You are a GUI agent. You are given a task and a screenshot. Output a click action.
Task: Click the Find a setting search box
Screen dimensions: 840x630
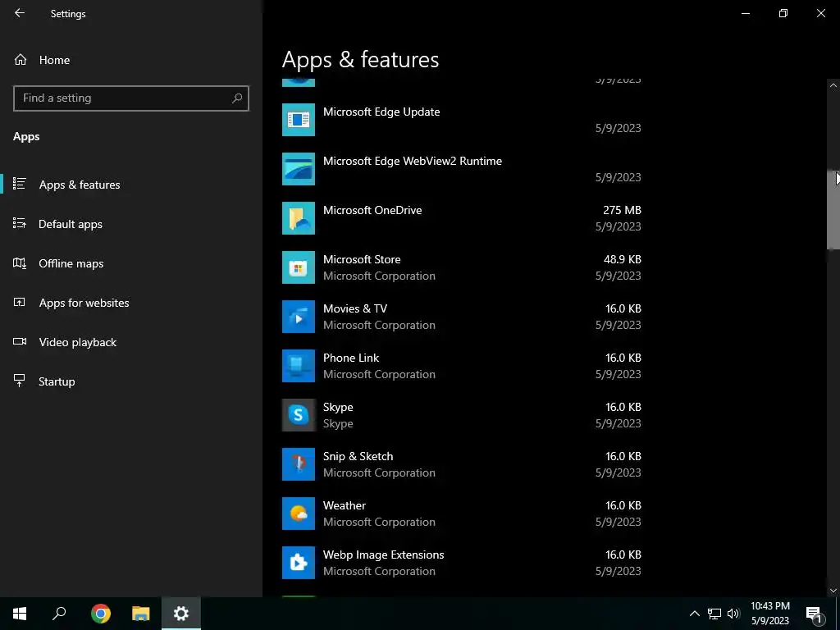coord(131,98)
